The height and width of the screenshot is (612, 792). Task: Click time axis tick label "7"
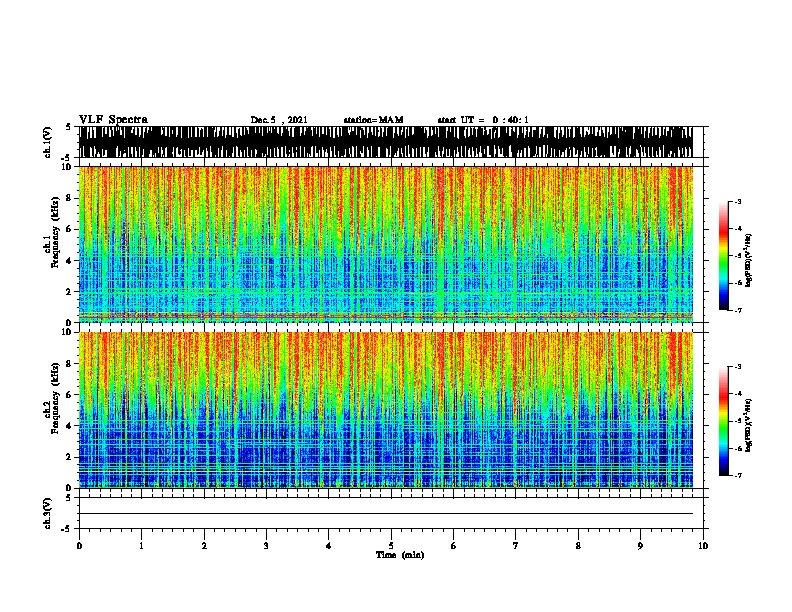tap(516, 546)
